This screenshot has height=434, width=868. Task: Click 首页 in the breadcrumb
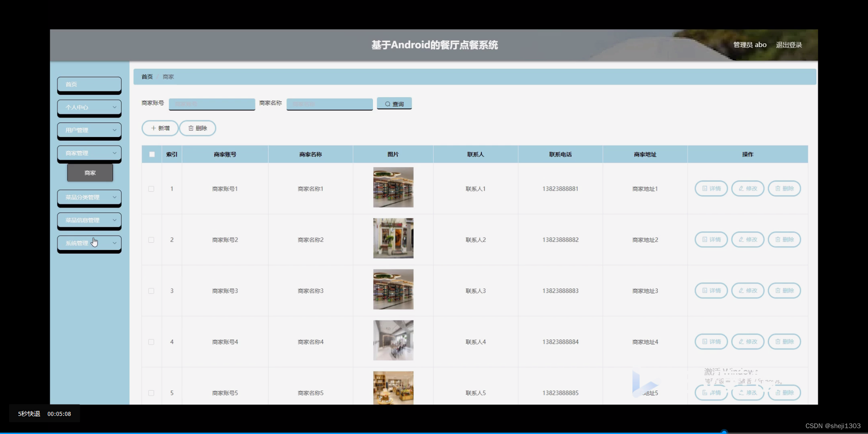pos(147,77)
